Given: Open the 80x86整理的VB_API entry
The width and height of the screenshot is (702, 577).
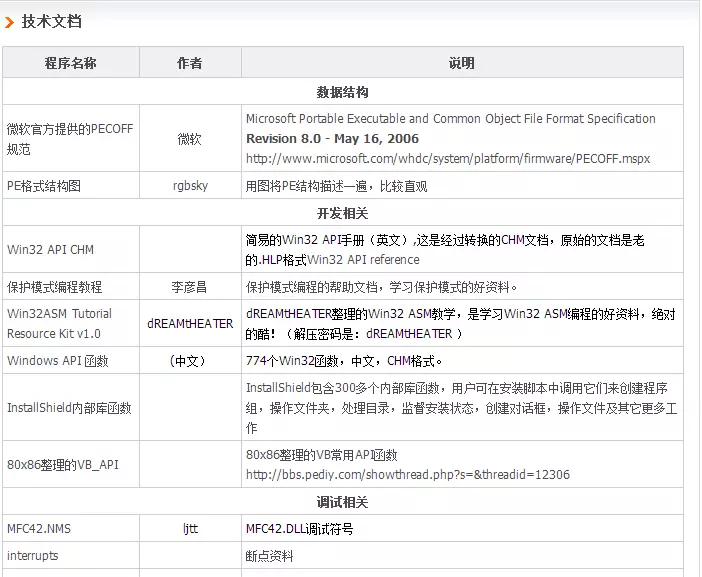Looking at the screenshot, I should click(63, 465).
